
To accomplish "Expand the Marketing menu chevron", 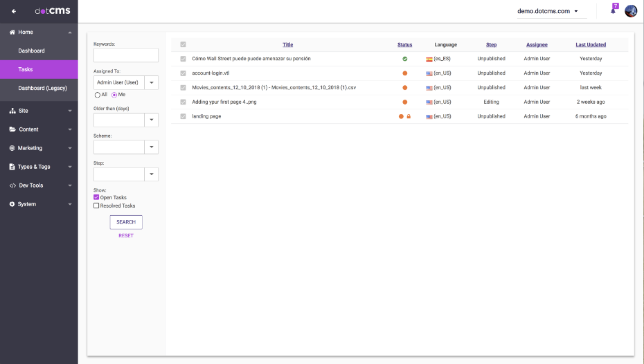I will pyautogui.click(x=70, y=148).
